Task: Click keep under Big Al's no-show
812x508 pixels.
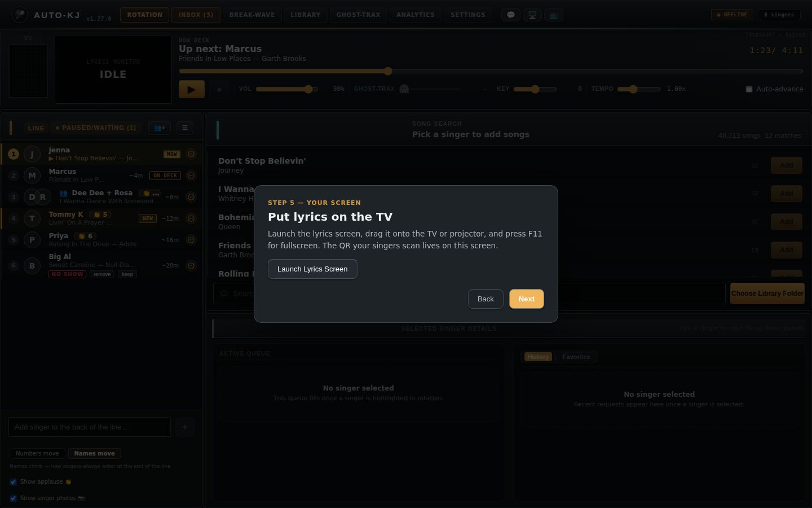Action: coord(127,274)
